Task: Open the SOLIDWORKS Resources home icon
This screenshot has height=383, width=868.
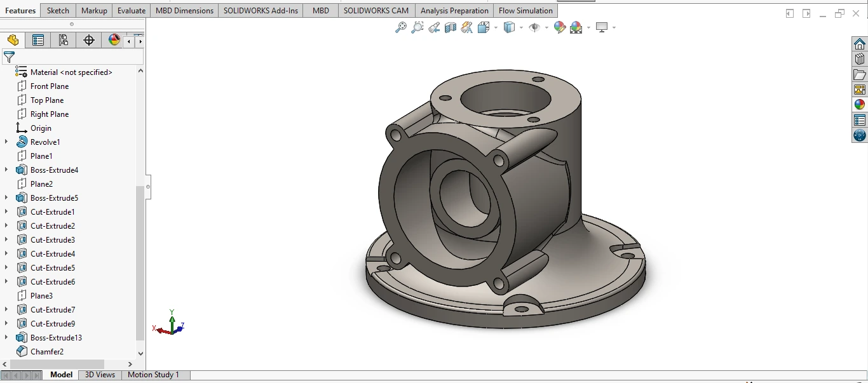Action: point(860,44)
